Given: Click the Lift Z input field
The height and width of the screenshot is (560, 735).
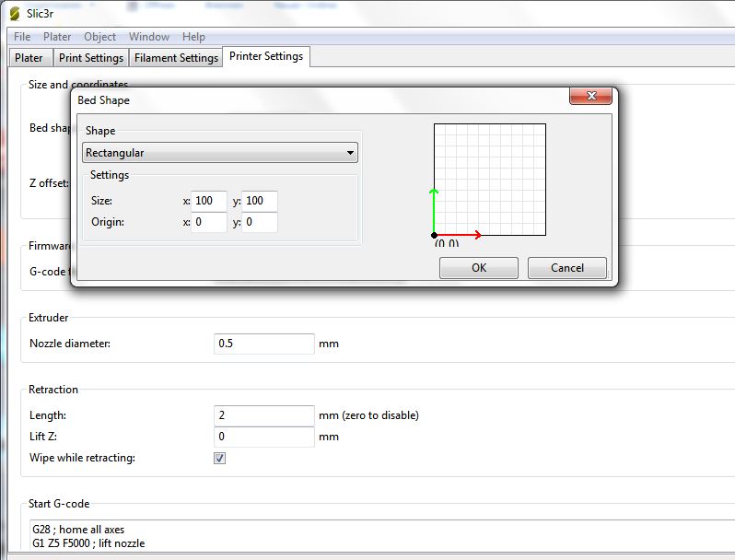Looking at the screenshot, I should [264, 437].
